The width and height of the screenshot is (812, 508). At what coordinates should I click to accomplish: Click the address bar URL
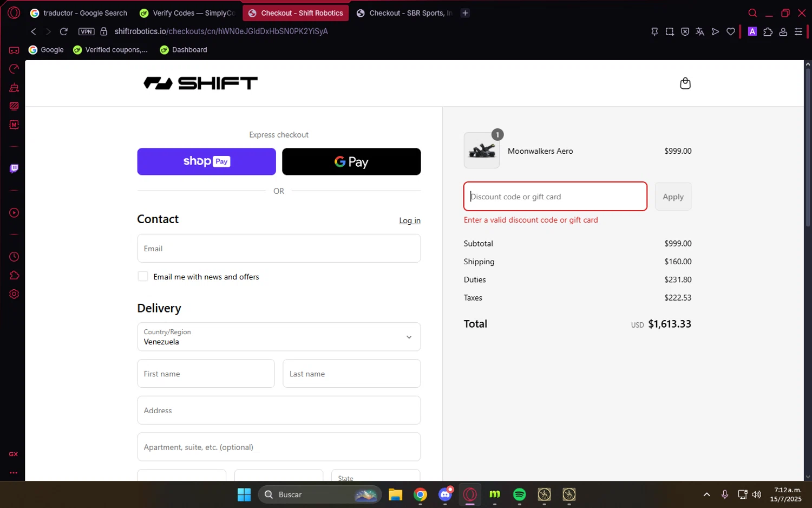[x=221, y=31]
